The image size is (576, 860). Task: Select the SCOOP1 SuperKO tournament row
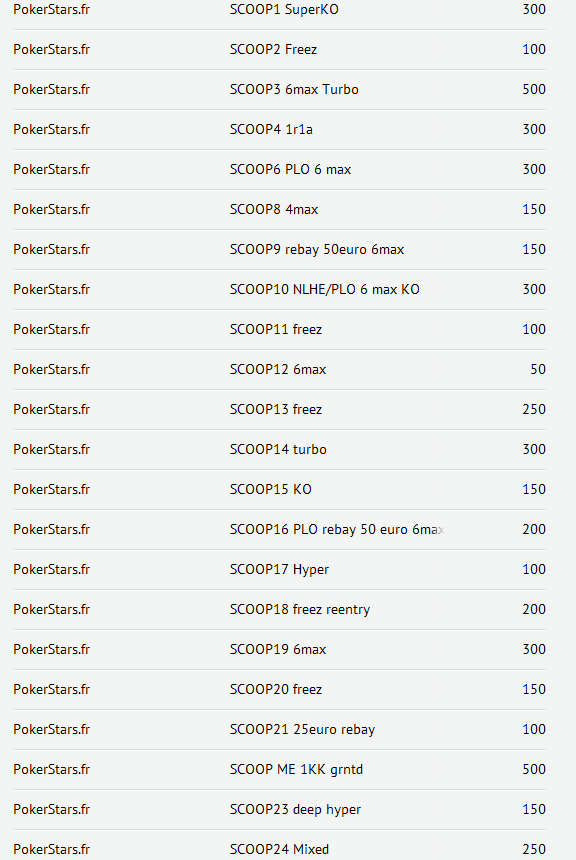tap(279, 10)
